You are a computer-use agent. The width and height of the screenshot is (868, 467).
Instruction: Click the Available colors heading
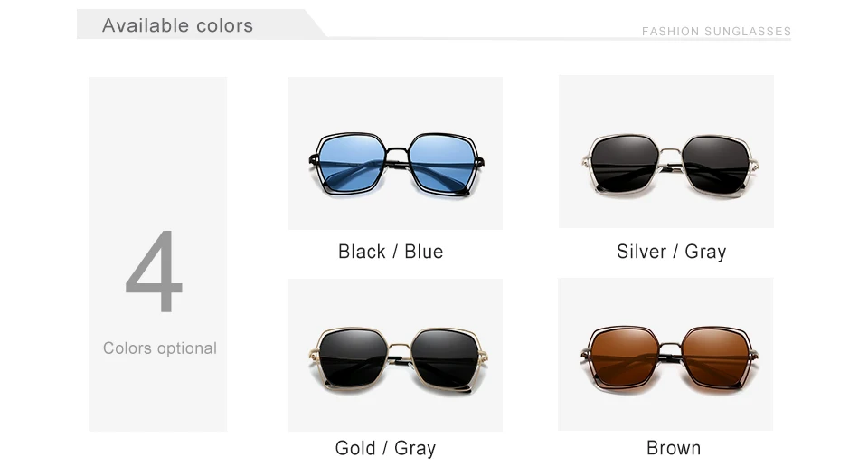coord(177,25)
